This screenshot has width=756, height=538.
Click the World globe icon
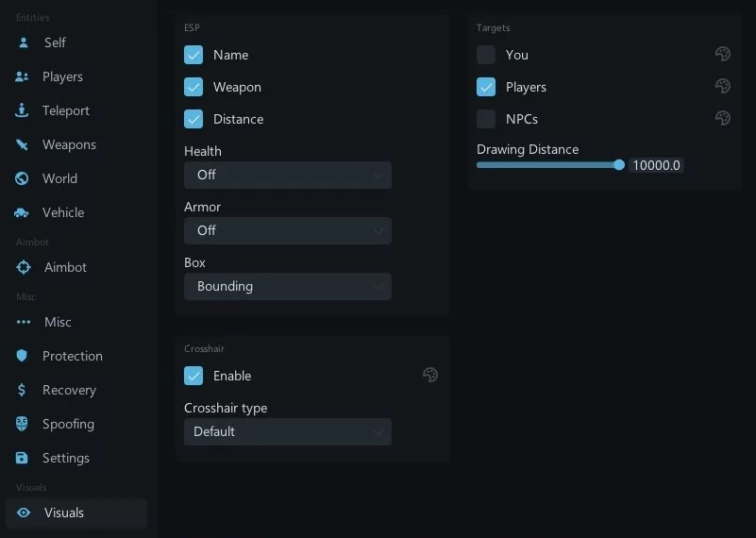(x=22, y=178)
